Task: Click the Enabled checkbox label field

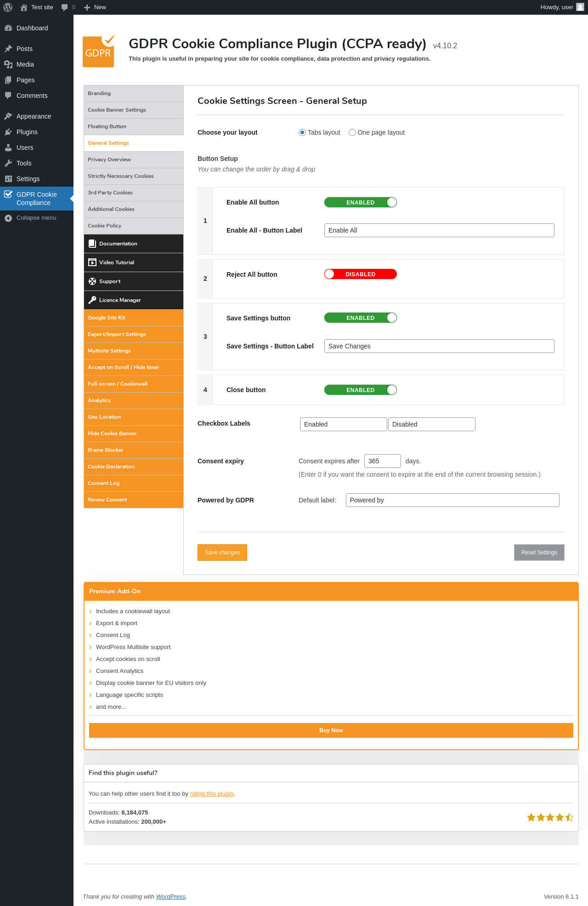Action: click(344, 424)
